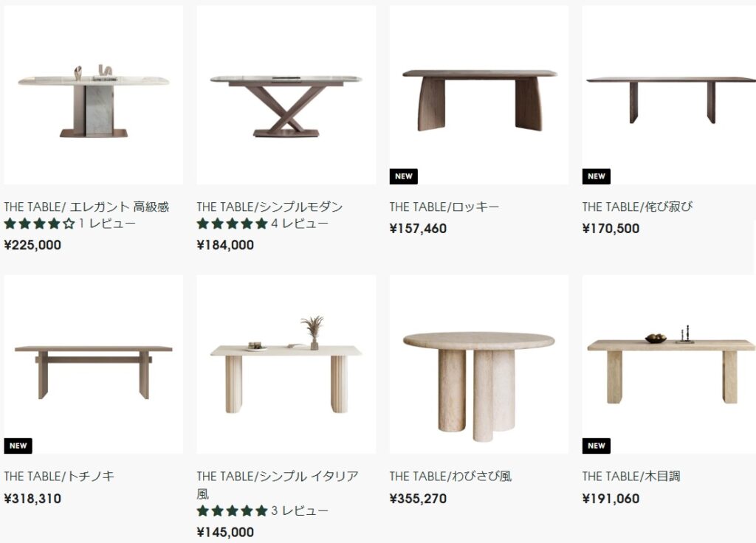Open the ロッキー table product photo
Viewport: 756px width, 543px height.
[478, 95]
